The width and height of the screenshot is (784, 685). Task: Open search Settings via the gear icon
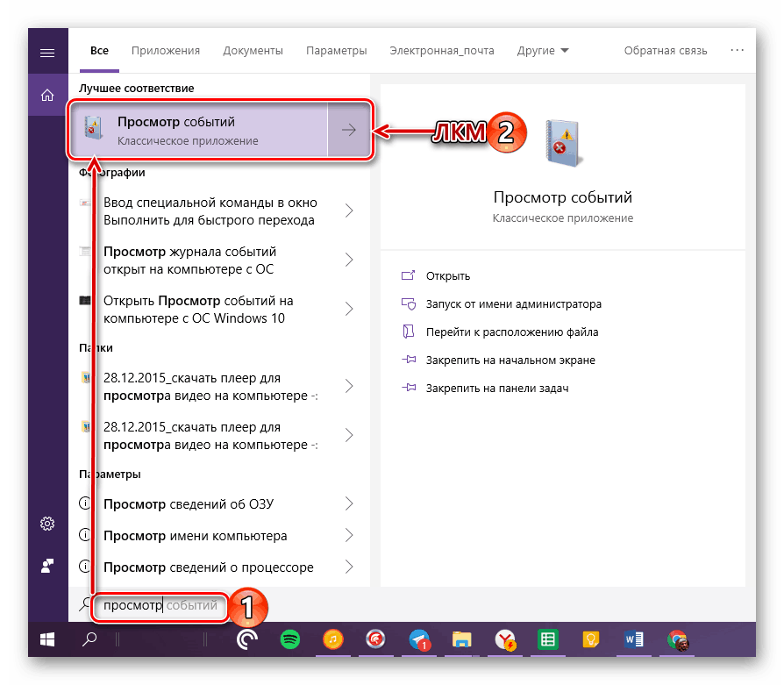click(x=46, y=524)
